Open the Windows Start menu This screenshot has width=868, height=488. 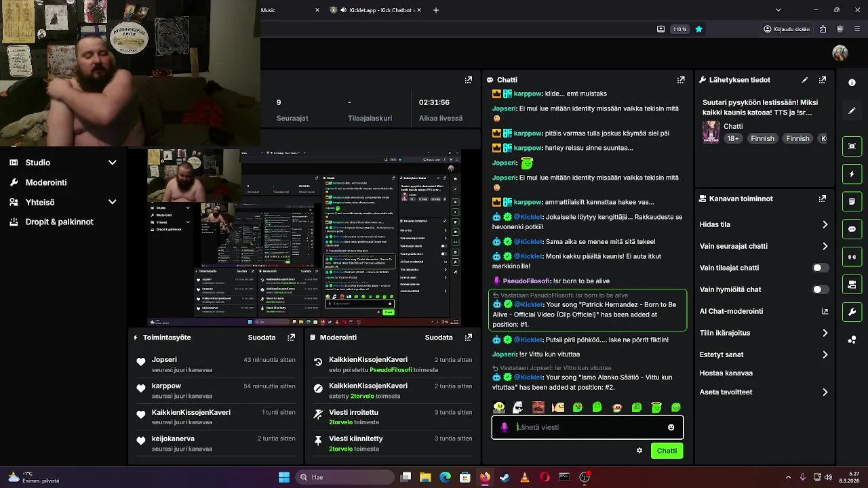tap(284, 477)
